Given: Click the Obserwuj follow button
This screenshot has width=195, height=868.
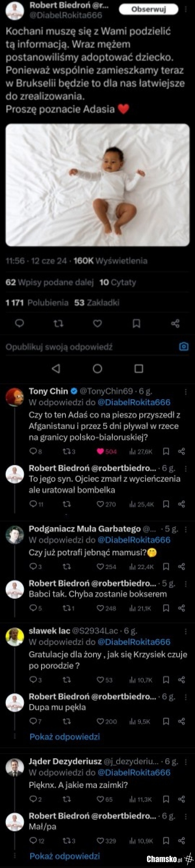Looking at the screenshot, I should click(149, 9).
